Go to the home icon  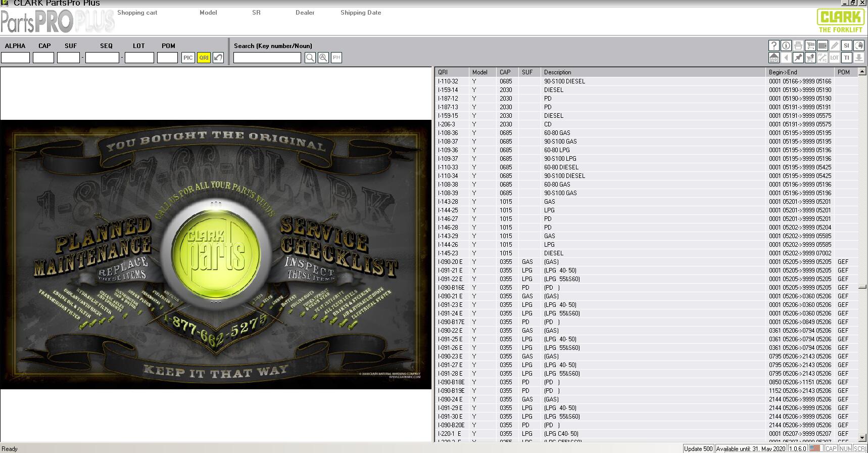tap(774, 58)
